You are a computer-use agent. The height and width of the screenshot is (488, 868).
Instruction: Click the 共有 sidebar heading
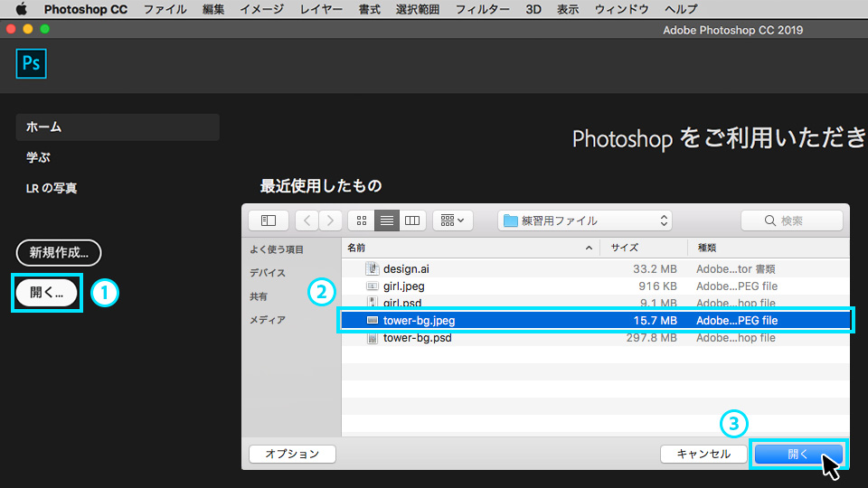259,296
